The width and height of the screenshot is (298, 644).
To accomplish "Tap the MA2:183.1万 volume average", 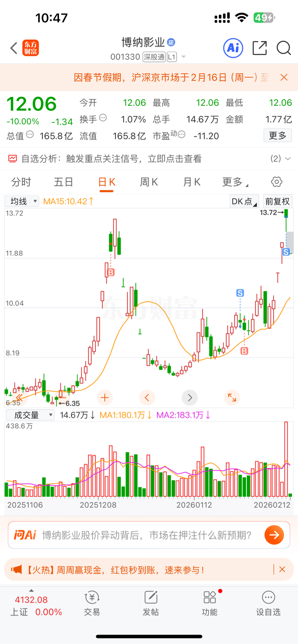I will click(183, 415).
